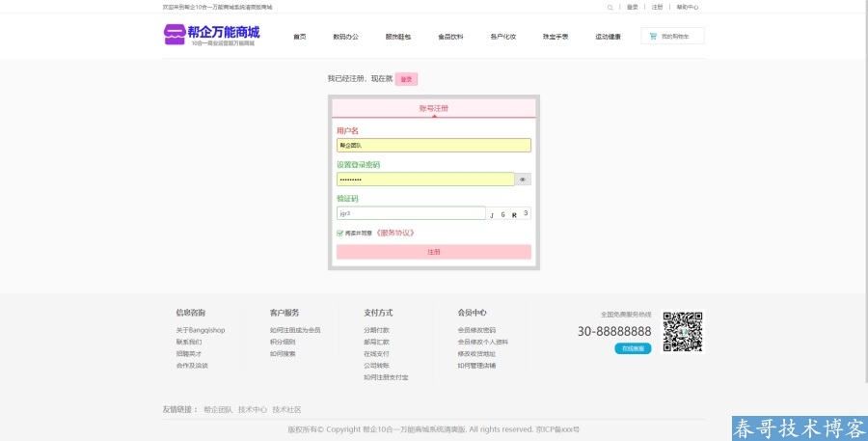This screenshot has height=441, width=868.
Task: Click the hotline number 30-88888888
Action: tap(614, 331)
